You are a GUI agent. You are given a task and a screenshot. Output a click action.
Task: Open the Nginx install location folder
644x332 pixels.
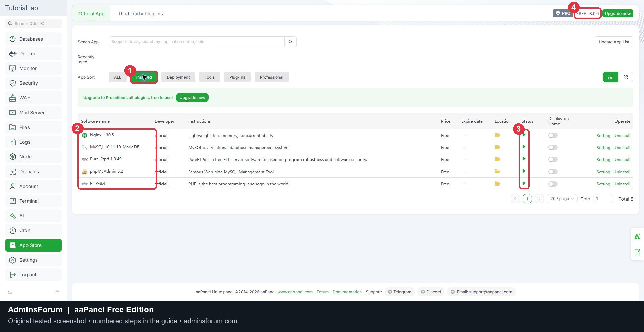(x=497, y=135)
